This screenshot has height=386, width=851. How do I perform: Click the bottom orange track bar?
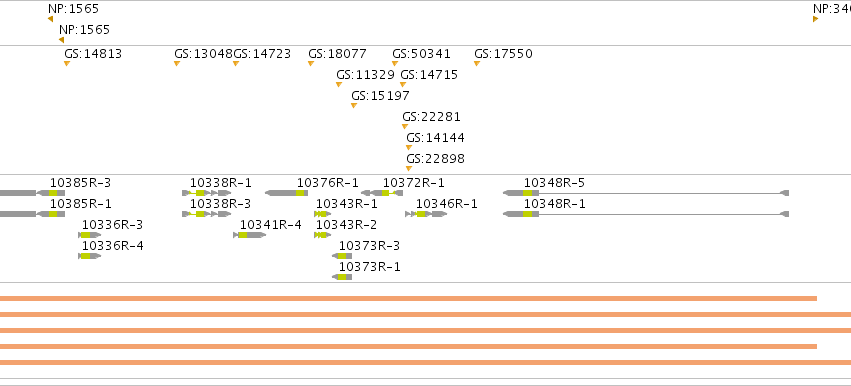[x=426, y=363]
